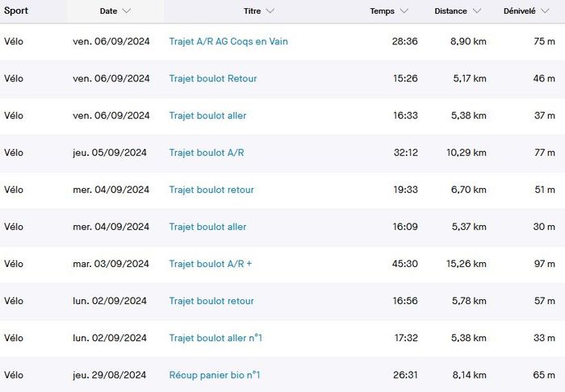Open Trajet boulot aller n°1 activity
The width and height of the screenshot is (565, 392).
(216, 339)
